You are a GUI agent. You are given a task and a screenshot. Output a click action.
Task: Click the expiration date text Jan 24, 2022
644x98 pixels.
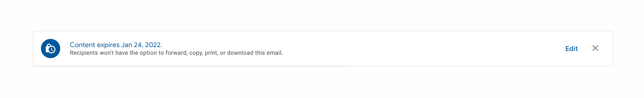(141, 45)
